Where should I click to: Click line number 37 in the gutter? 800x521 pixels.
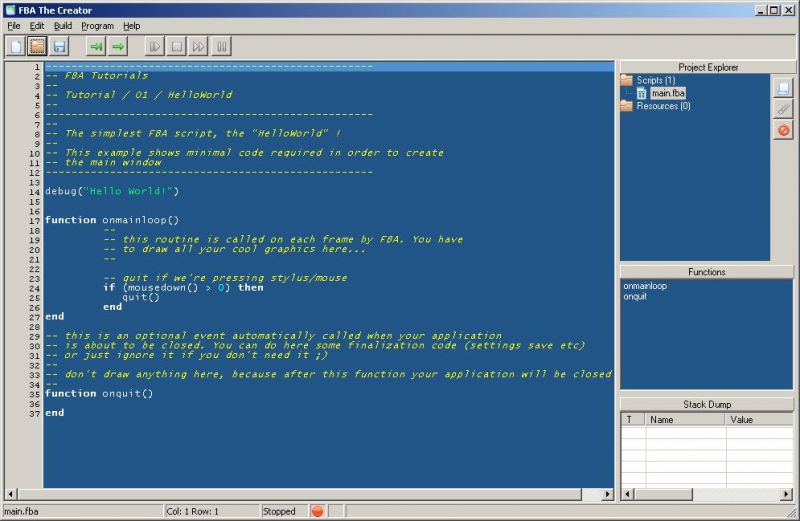pos(34,413)
